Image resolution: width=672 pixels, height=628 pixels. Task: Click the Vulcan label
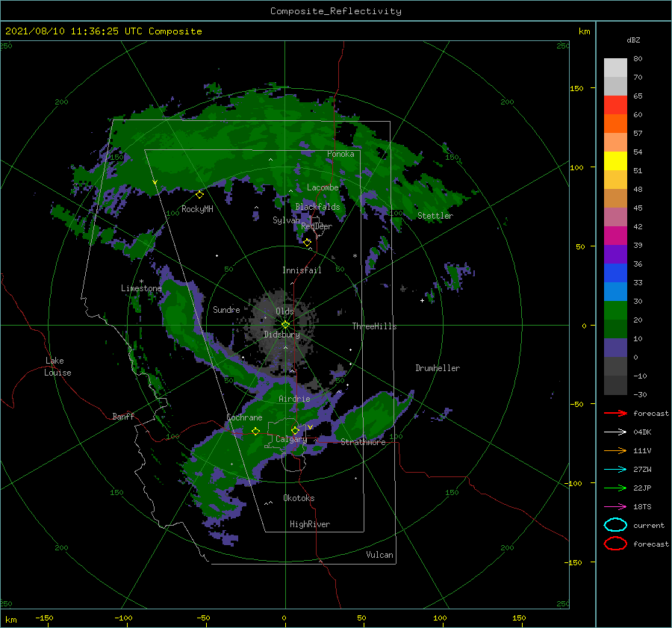[379, 555]
